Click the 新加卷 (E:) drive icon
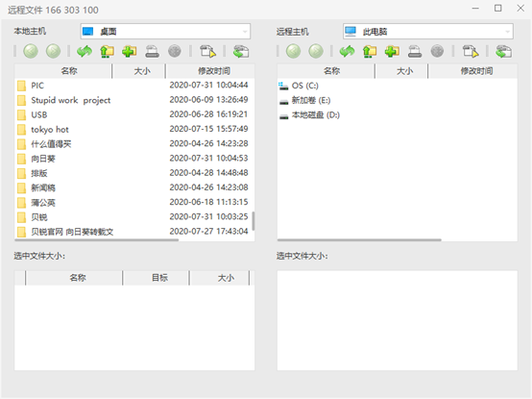This screenshot has width=532, height=399. coord(283,101)
